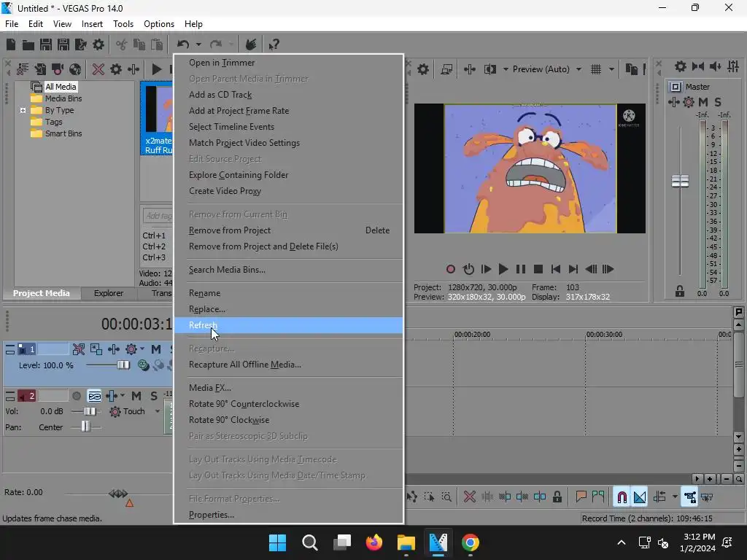
Task: Open video preview Project Properties gear
Action: pyautogui.click(x=423, y=69)
